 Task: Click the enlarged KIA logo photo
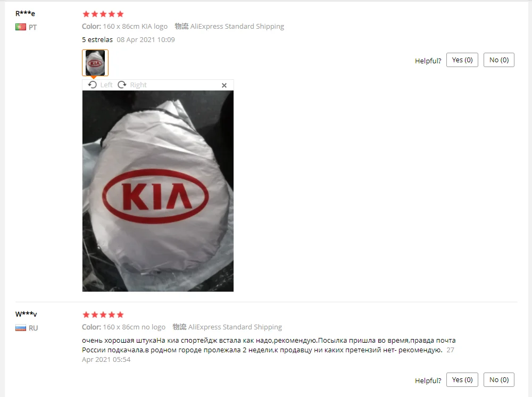(x=158, y=191)
